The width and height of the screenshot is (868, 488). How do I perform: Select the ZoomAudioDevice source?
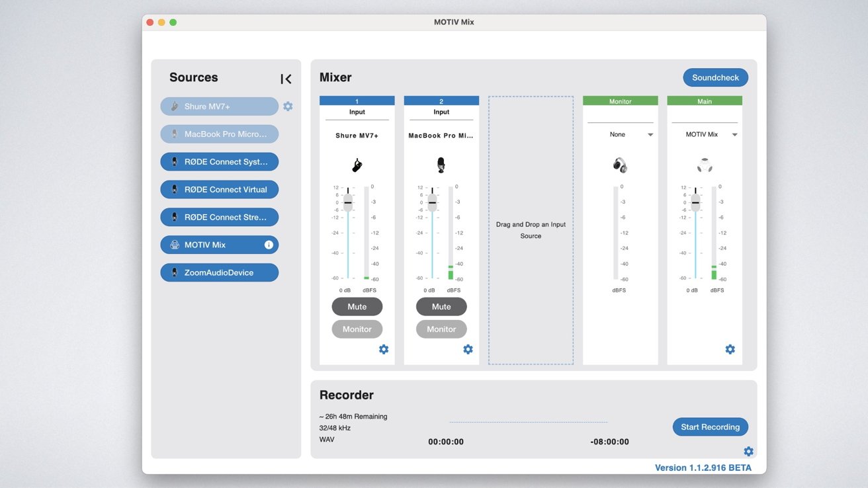[x=219, y=272]
